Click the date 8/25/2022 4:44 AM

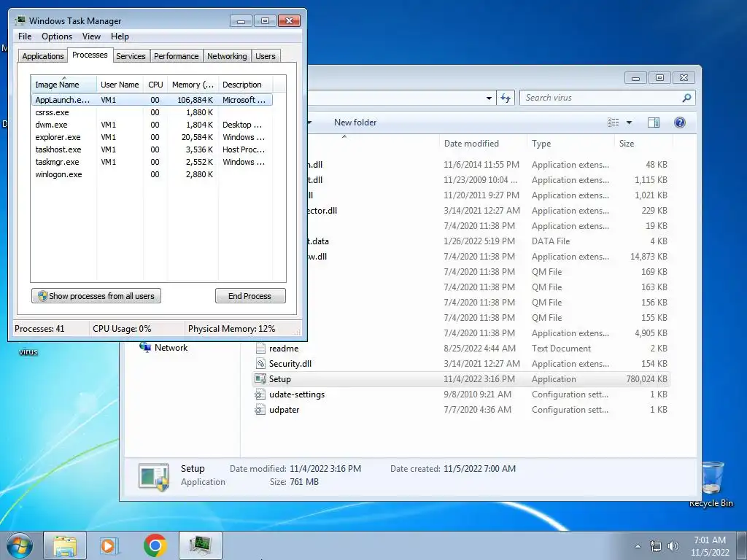(x=479, y=349)
